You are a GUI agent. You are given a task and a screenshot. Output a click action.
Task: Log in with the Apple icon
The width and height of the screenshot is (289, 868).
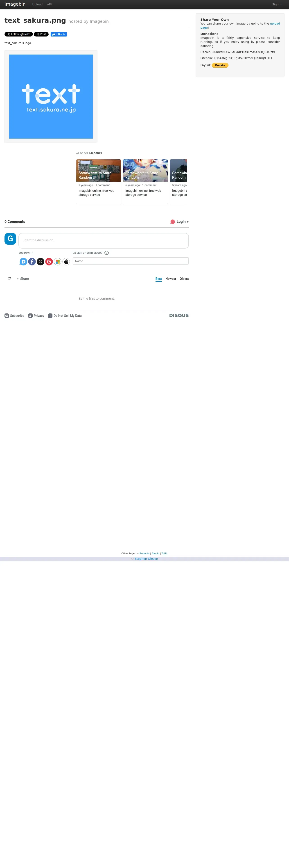pyautogui.click(x=66, y=261)
